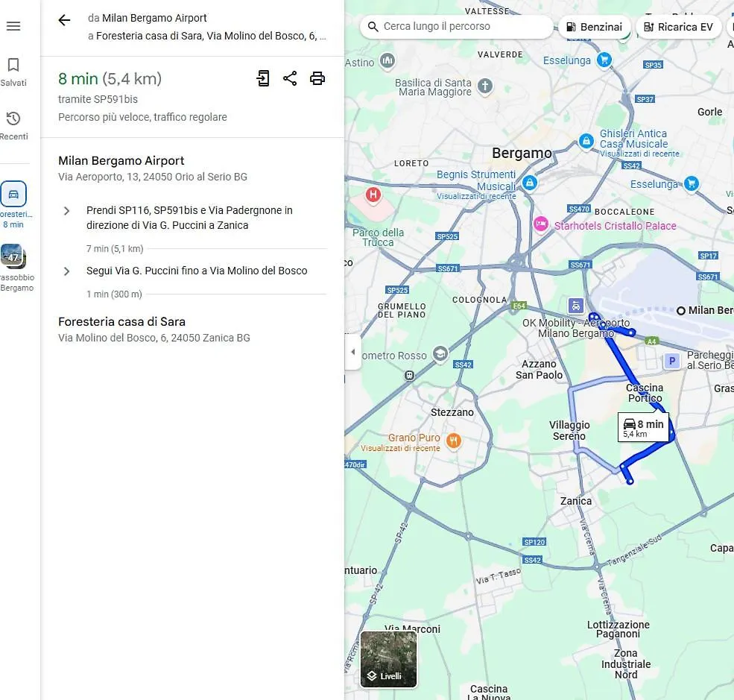Collapse the side panel arrow
734x700 pixels.
tap(352, 352)
